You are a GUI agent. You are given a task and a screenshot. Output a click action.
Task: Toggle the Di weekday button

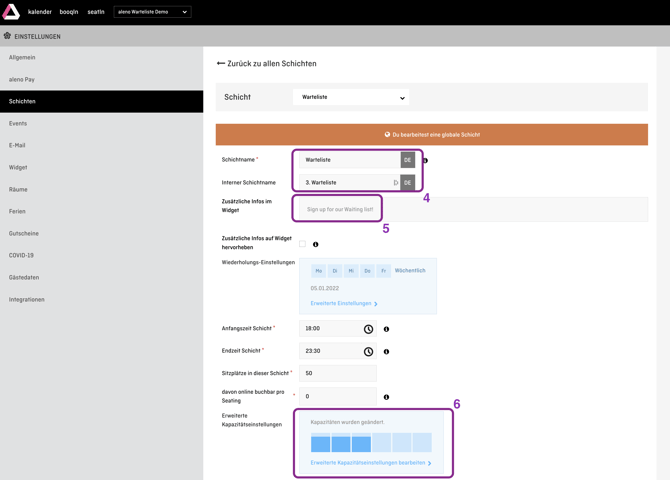pyautogui.click(x=335, y=271)
